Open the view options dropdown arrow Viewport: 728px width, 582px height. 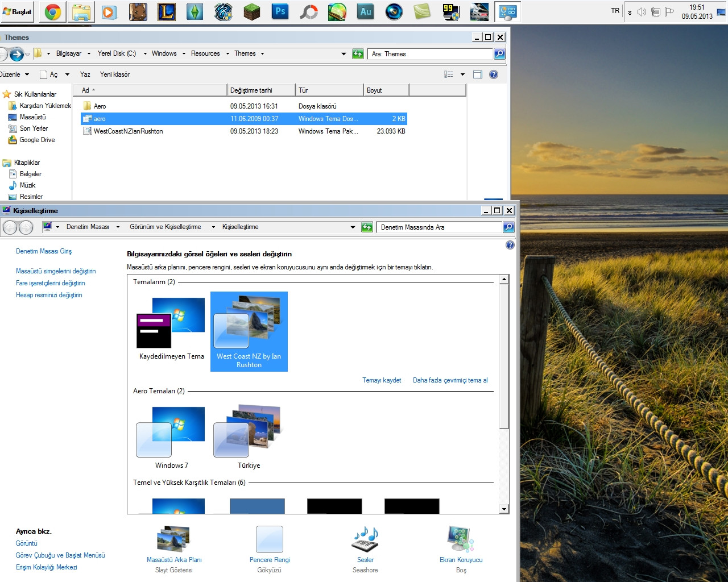[x=462, y=74]
